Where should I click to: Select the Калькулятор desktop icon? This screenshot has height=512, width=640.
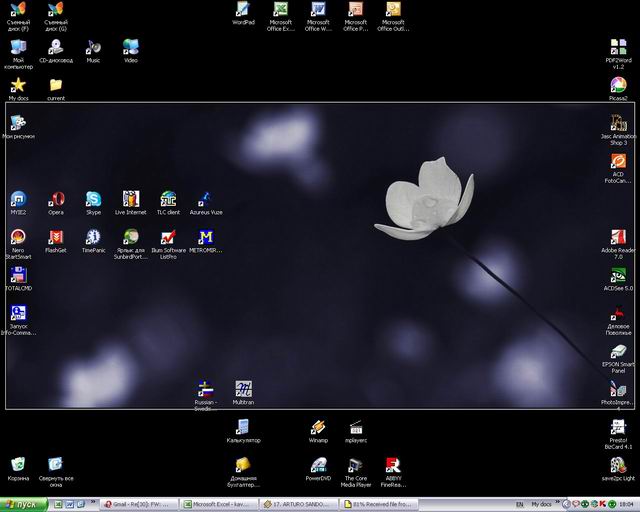tap(243, 431)
